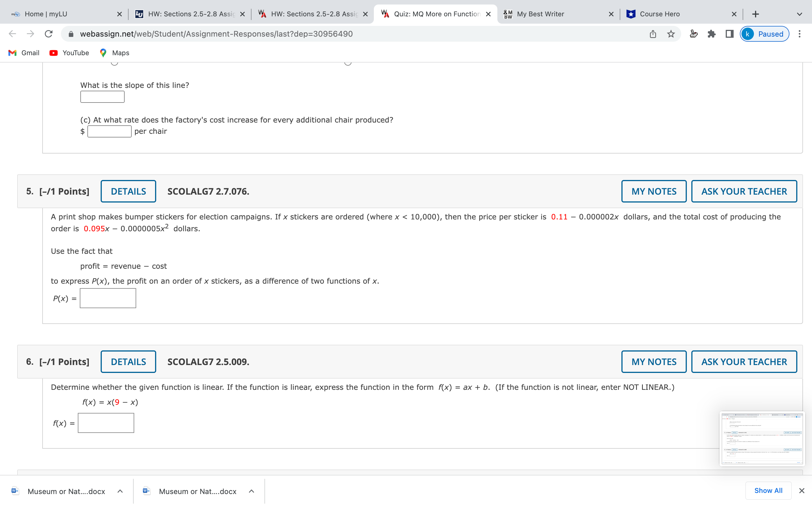Click the P(x) answer input field
Viewport: 812px width, 507px height.
[108, 298]
